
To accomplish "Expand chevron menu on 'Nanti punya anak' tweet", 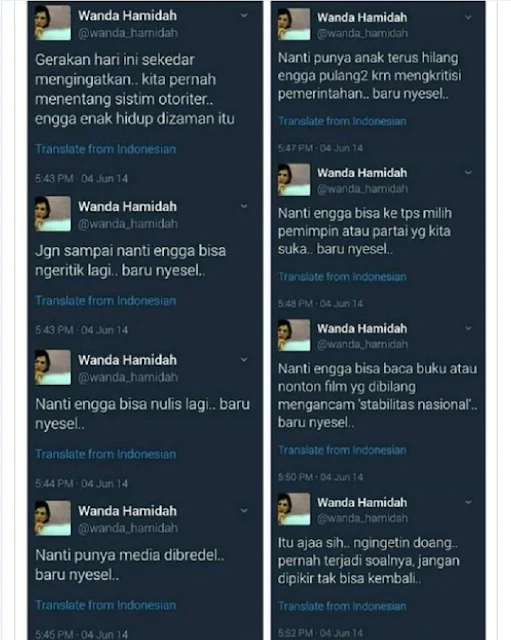I will 469,17.
